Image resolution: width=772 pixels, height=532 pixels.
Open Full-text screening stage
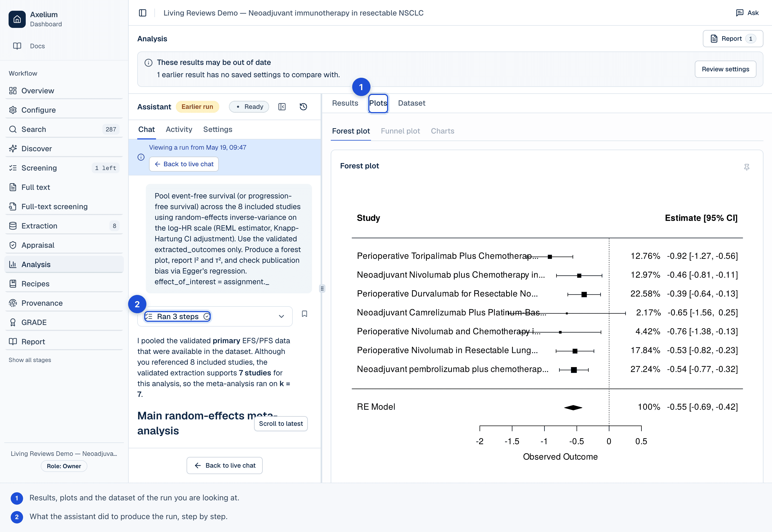pyautogui.click(x=64, y=206)
